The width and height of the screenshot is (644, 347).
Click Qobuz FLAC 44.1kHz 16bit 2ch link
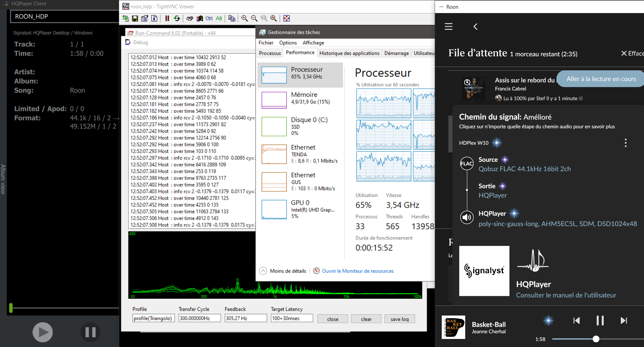pos(525,169)
